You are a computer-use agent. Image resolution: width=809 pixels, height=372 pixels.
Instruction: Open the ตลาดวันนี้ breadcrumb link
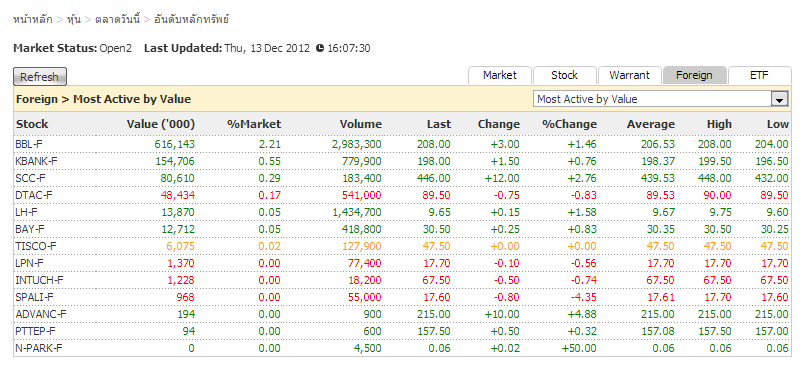pyautogui.click(x=118, y=20)
